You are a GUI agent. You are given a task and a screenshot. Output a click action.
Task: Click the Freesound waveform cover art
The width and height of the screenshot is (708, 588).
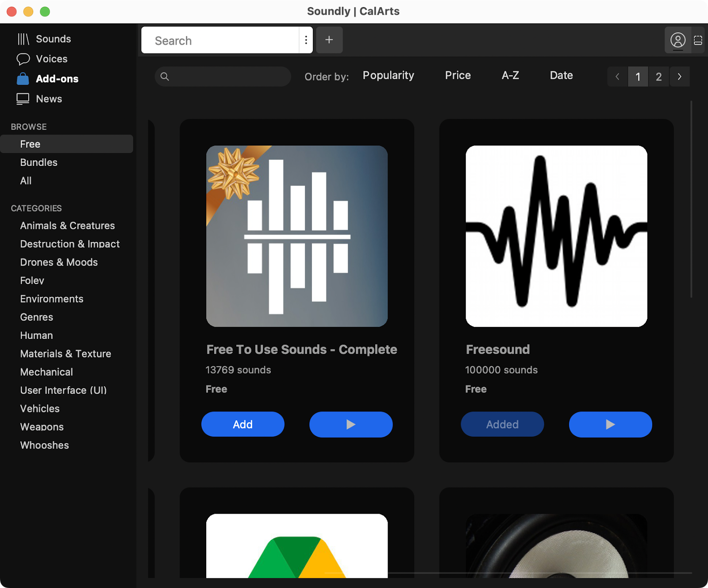coord(556,236)
